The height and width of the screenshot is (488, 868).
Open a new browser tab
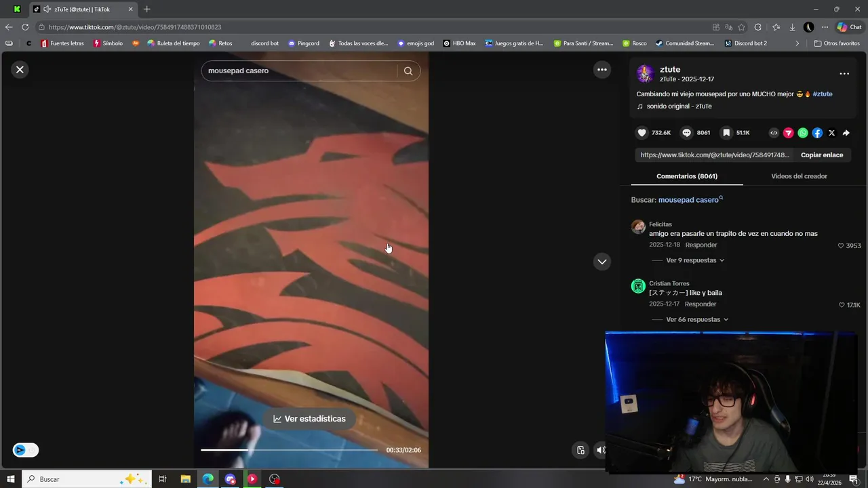[x=146, y=9]
